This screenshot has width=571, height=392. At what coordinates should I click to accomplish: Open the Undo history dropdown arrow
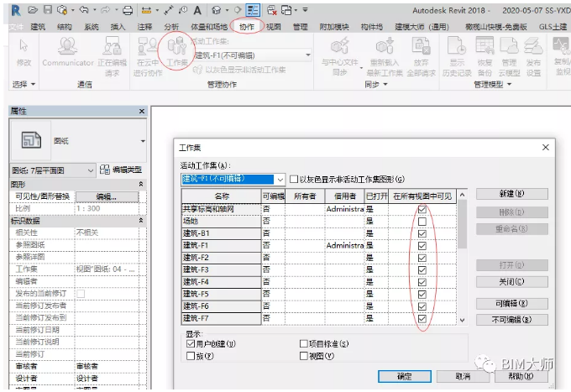point(94,10)
